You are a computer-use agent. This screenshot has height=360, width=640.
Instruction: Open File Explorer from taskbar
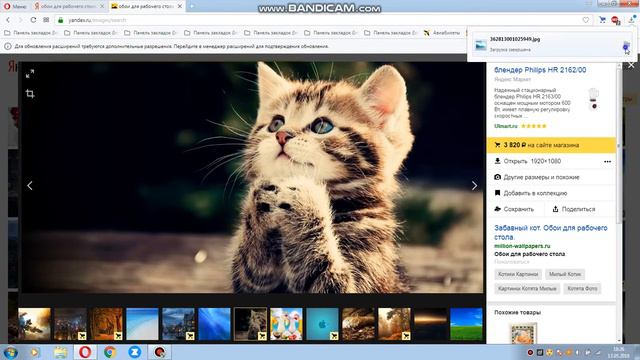click(60, 352)
